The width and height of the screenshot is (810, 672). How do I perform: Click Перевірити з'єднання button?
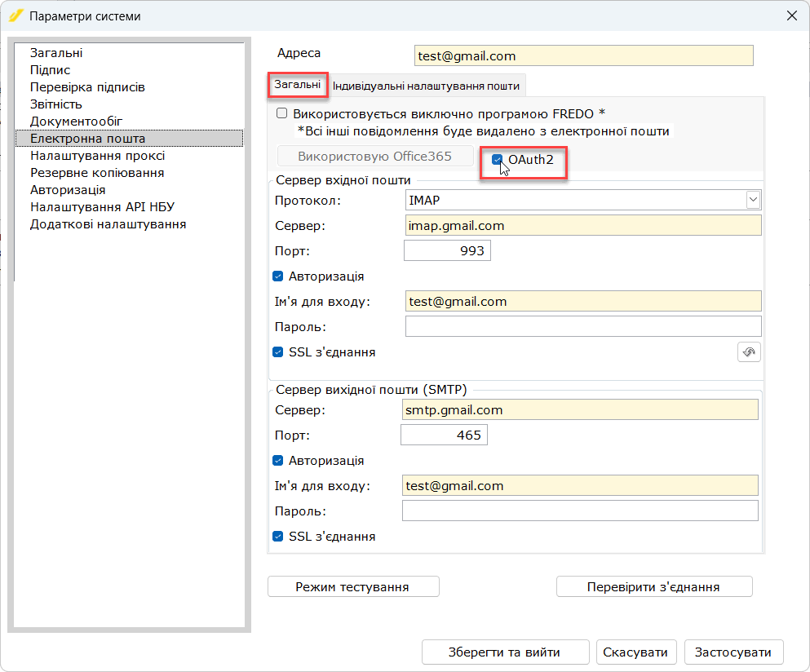point(654,586)
